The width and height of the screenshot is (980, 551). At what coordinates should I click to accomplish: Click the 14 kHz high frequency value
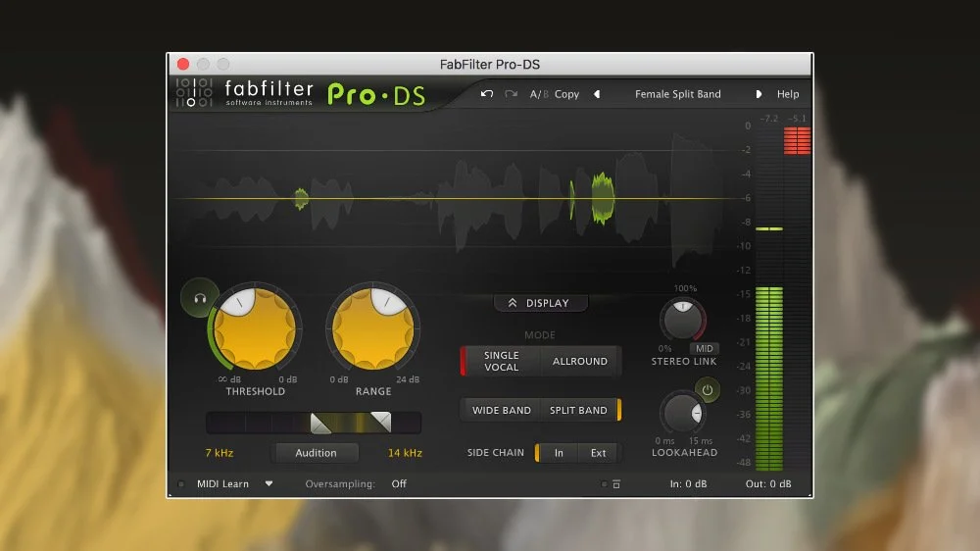pos(405,453)
